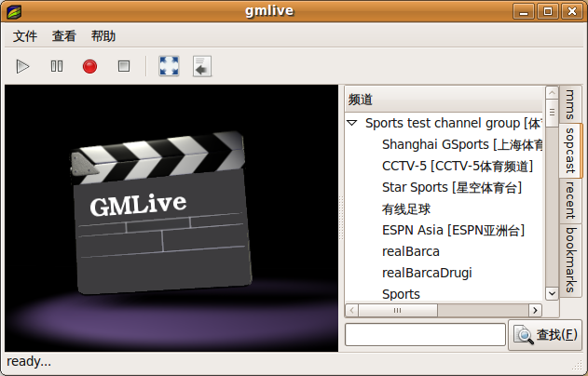
Task: Select the CCTV-5 channel
Action: [444, 166]
